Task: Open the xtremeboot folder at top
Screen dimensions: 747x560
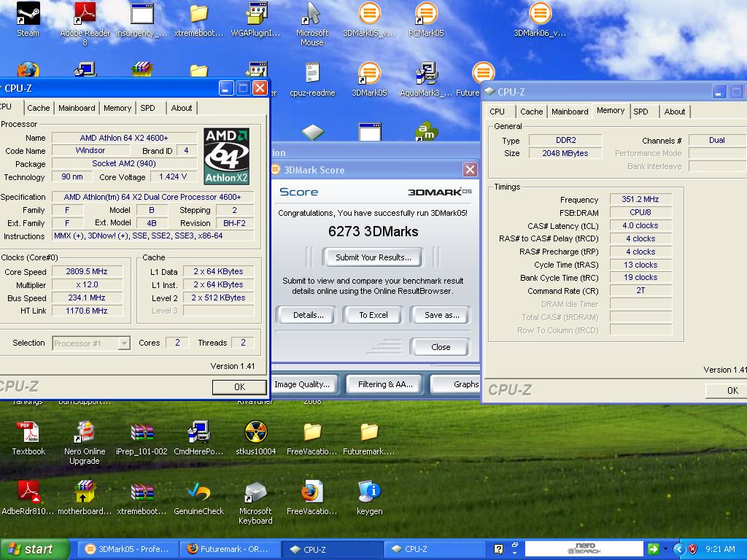Action: (x=198, y=19)
